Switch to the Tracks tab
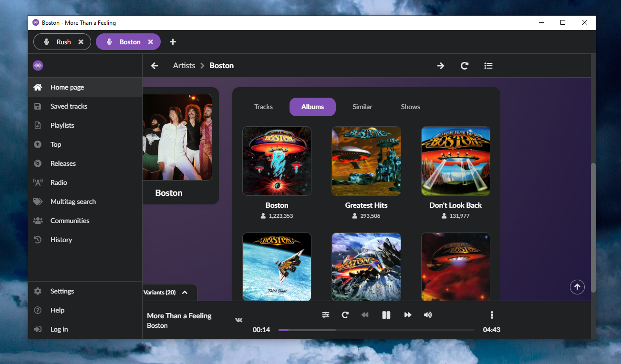 (263, 107)
